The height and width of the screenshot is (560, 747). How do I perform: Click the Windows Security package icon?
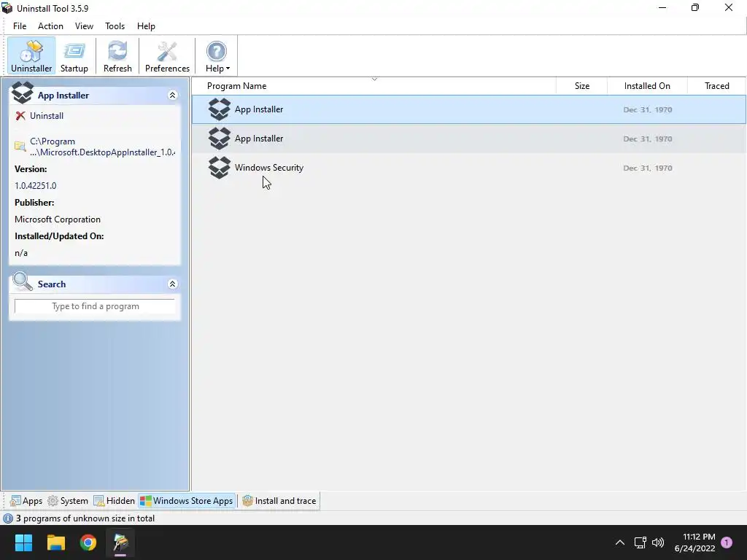coord(220,168)
